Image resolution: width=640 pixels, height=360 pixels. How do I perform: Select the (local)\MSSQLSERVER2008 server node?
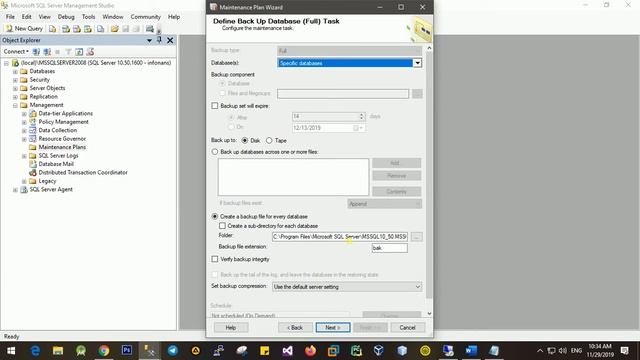(x=96, y=63)
